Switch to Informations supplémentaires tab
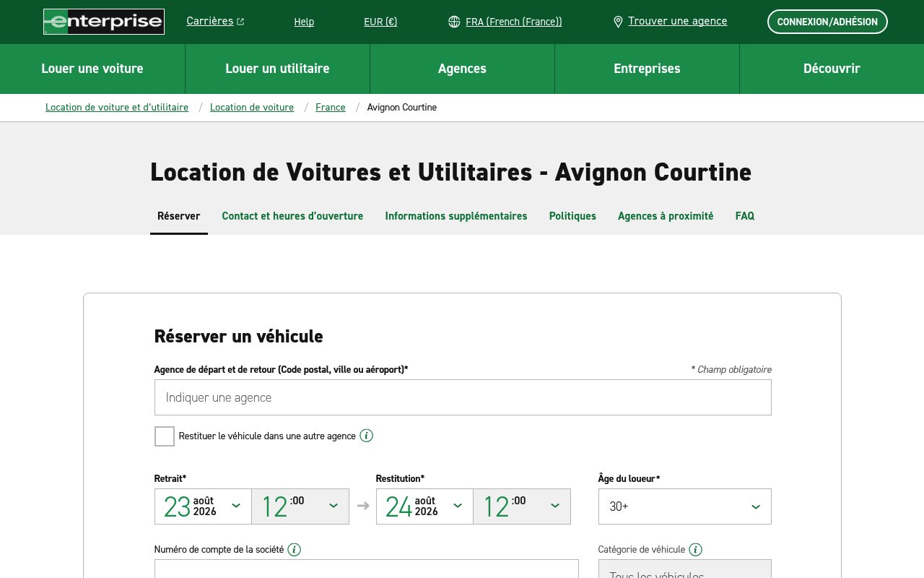This screenshot has width=924, height=578. point(456,216)
